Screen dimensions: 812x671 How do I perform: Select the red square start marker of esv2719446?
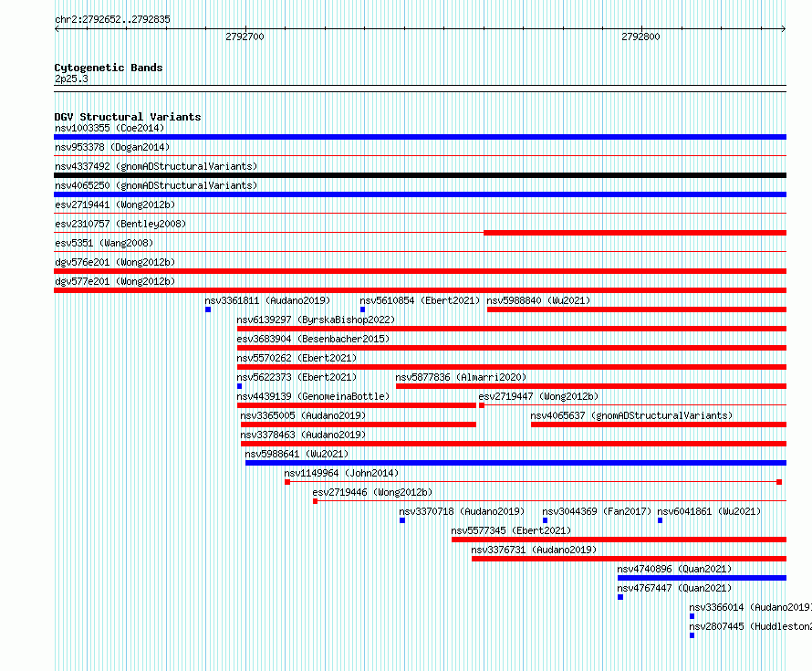[316, 501]
